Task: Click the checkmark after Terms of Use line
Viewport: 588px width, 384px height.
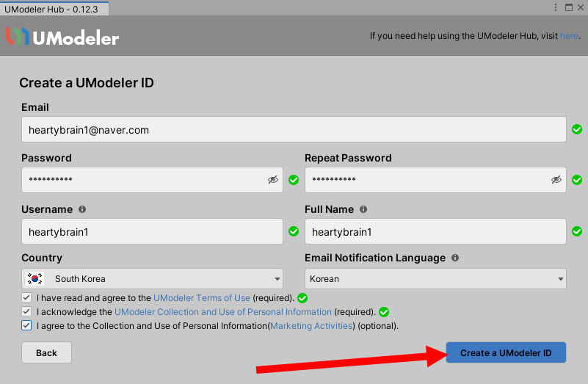Action: click(302, 298)
